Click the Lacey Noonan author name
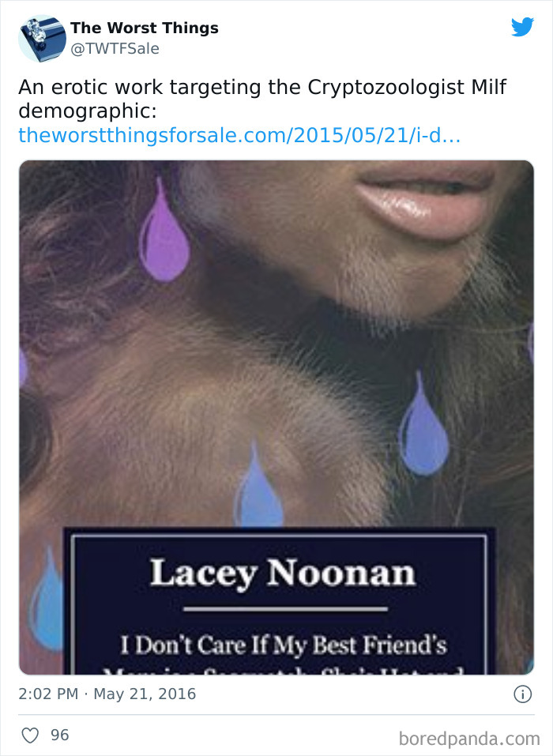The image size is (553, 756). (x=283, y=574)
